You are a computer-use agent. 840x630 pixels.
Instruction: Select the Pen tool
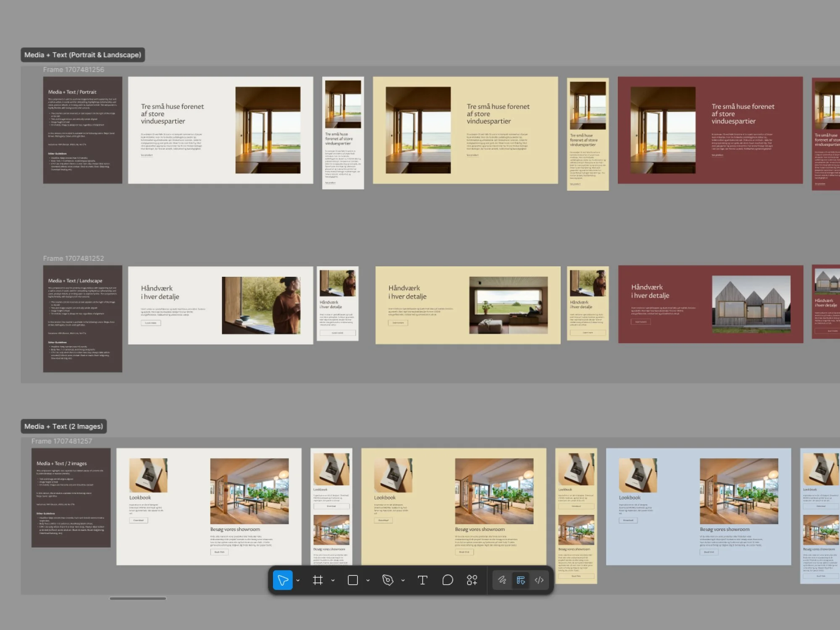(x=388, y=580)
